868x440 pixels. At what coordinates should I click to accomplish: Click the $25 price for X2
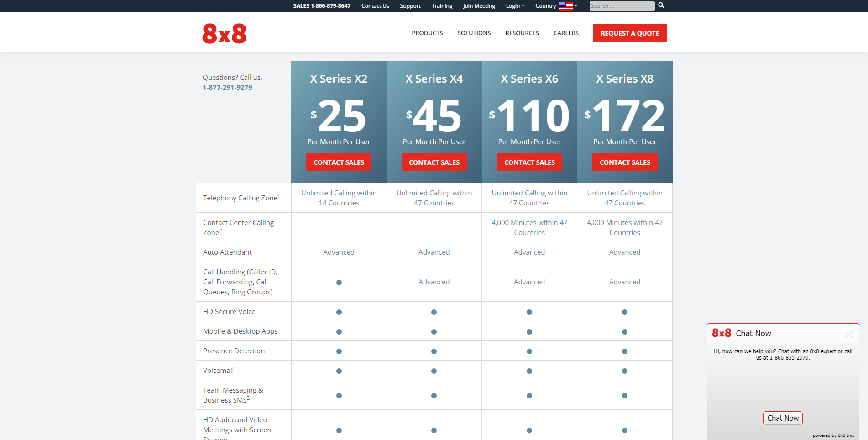(x=339, y=116)
